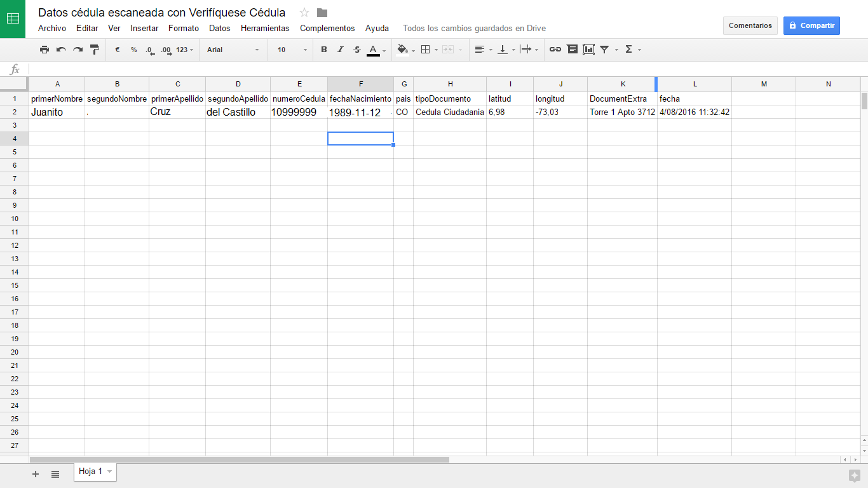Open the Ver menu
The image size is (868, 488).
point(114,28)
